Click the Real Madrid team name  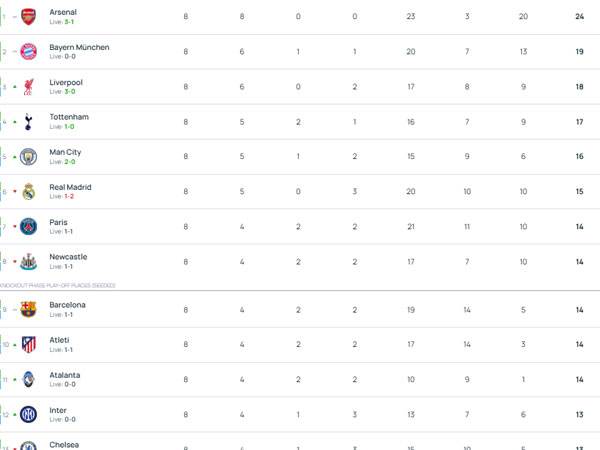click(x=70, y=187)
